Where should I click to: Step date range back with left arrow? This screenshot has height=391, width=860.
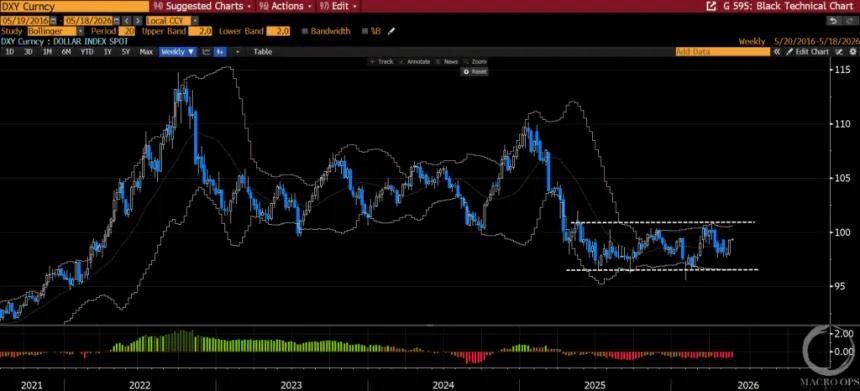tap(126, 20)
